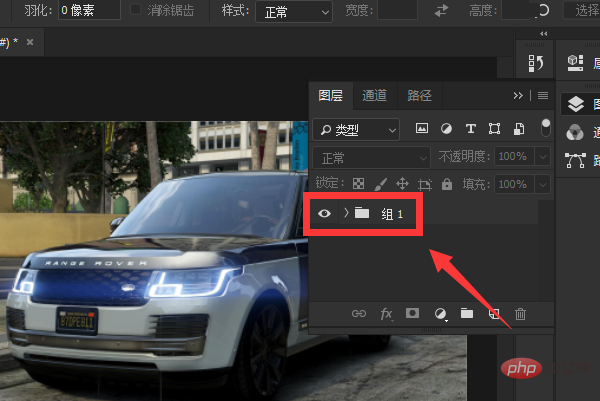Lock all padlock icon

point(447,184)
